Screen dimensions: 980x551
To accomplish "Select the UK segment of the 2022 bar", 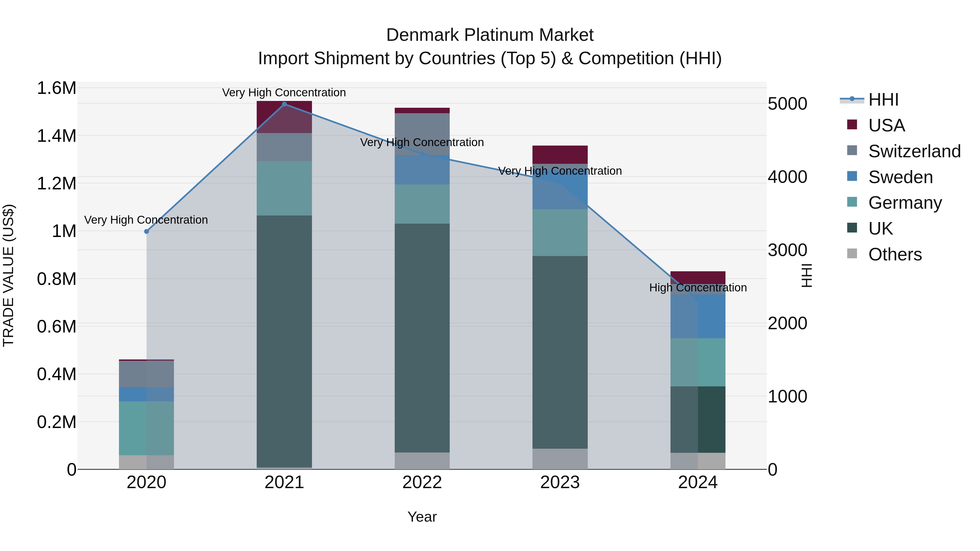I will click(x=422, y=338).
